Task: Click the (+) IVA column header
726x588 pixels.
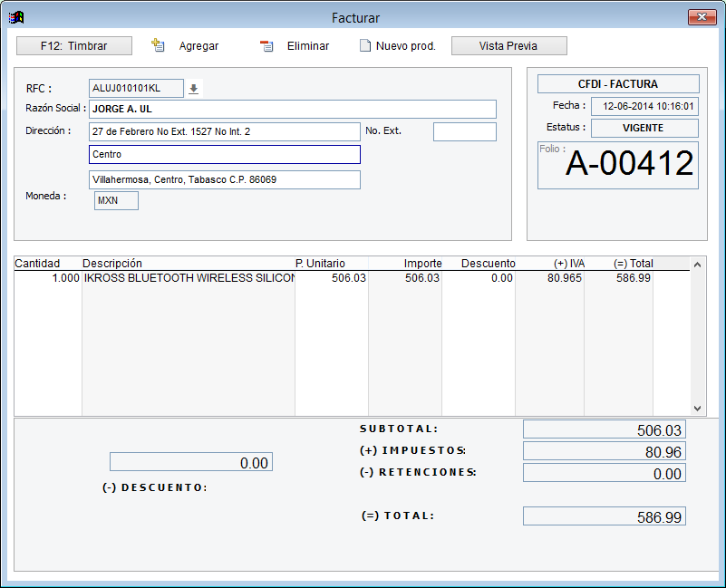Action: tap(569, 264)
